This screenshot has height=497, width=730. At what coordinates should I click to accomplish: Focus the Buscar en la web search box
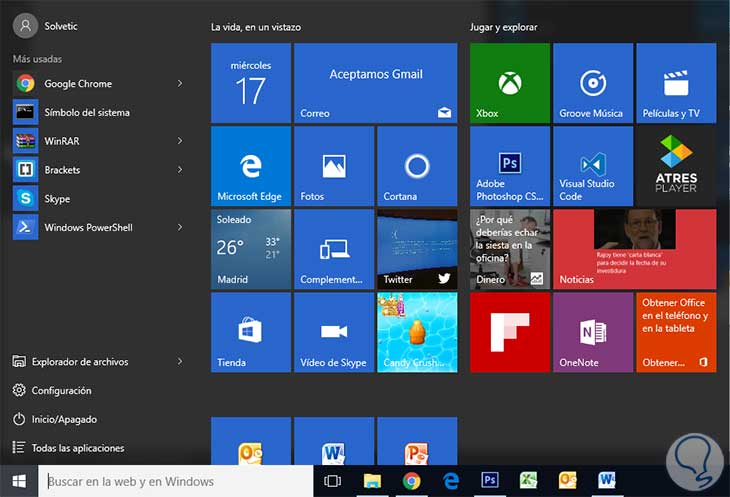coord(176,481)
